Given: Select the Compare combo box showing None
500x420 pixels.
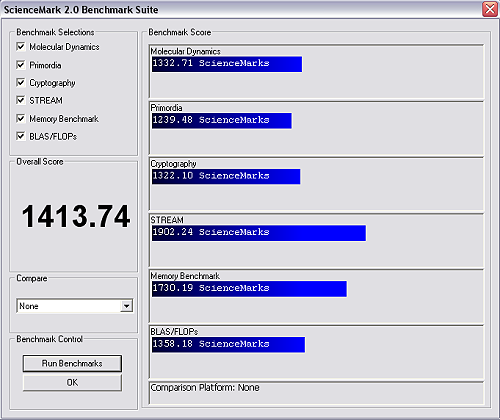Looking at the screenshot, I should click(x=75, y=306).
